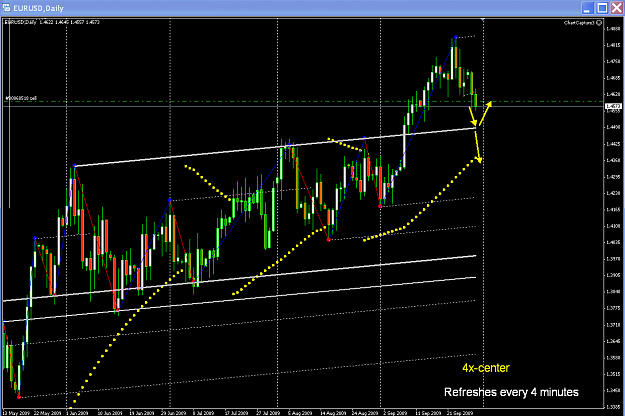The image size is (625, 416).
Task: Maximize the EURUSD,Daily chart window
Action: click(x=602, y=8)
